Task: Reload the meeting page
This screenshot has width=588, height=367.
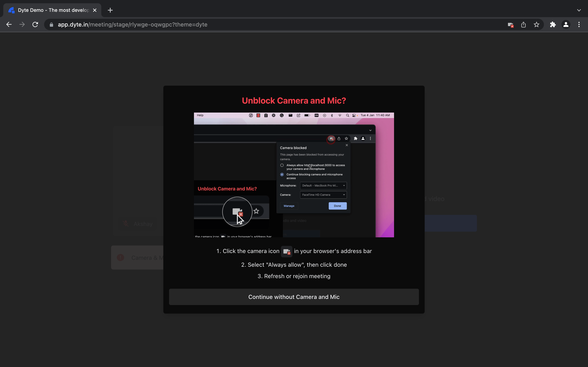Action: pos(35,24)
